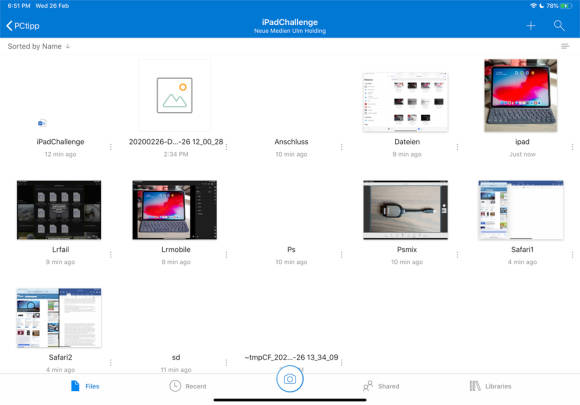Viewport: 580px width, 405px height.
Task: Open Sorted by Name sort options
Action: point(38,46)
